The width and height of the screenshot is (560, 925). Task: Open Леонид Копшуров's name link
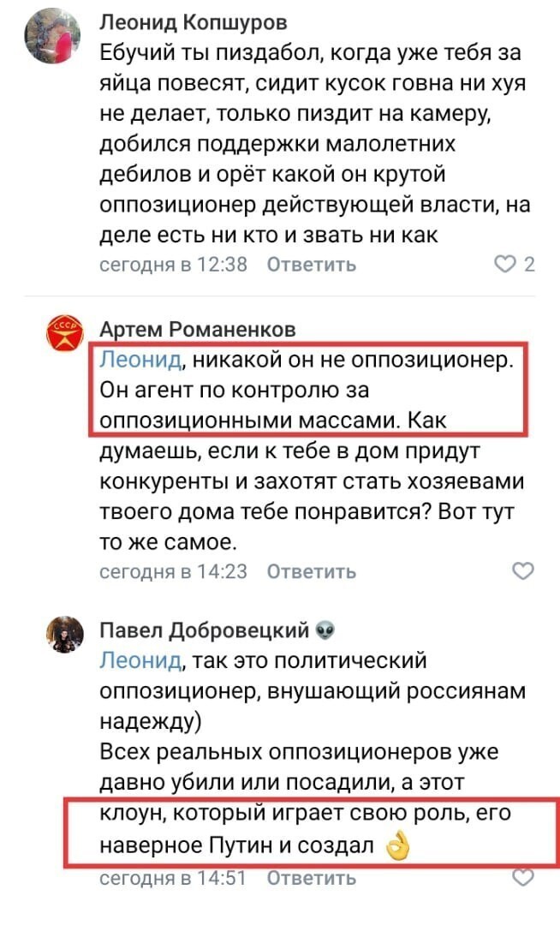click(x=194, y=22)
